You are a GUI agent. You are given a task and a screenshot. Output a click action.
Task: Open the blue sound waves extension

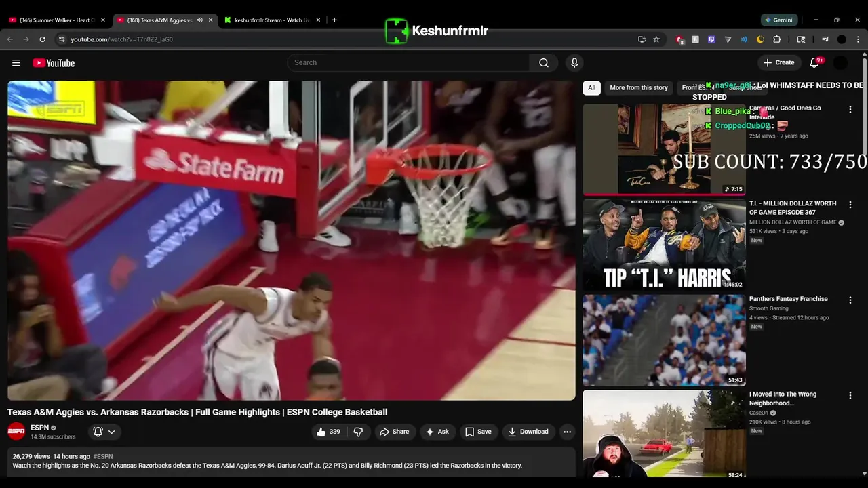pos(744,39)
